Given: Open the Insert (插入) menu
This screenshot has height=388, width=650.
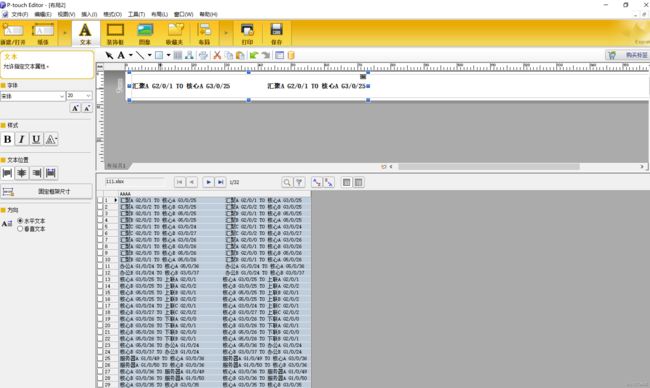Looking at the screenshot, I should click(x=89, y=15).
